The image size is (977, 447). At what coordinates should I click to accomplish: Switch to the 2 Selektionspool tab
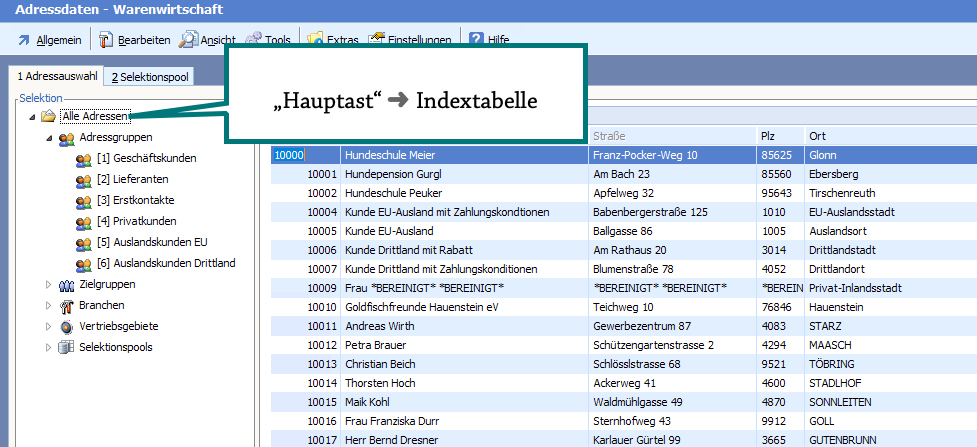click(x=150, y=77)
